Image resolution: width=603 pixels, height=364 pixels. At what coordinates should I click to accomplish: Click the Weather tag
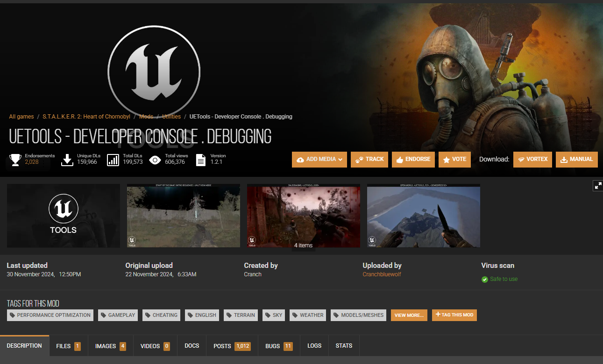pyautogui.click(x=308, y=315)
